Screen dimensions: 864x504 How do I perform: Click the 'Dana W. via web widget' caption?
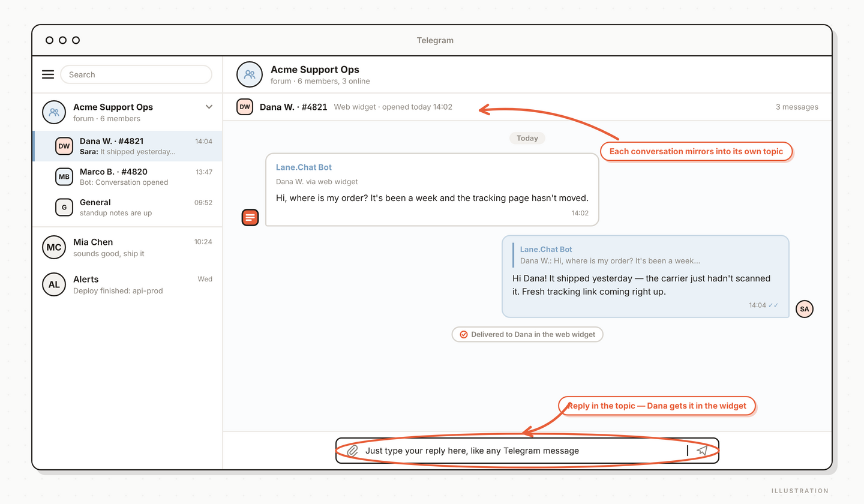tap(317, 181)
